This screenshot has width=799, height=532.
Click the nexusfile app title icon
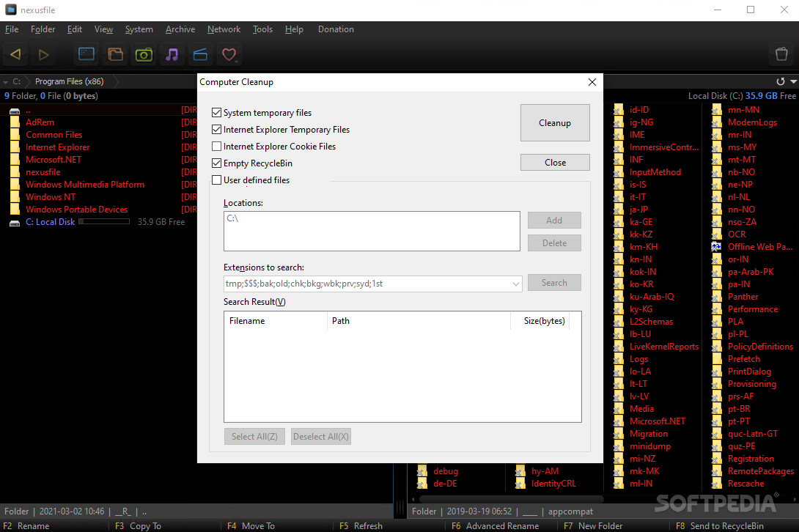(x=11, y=10)
